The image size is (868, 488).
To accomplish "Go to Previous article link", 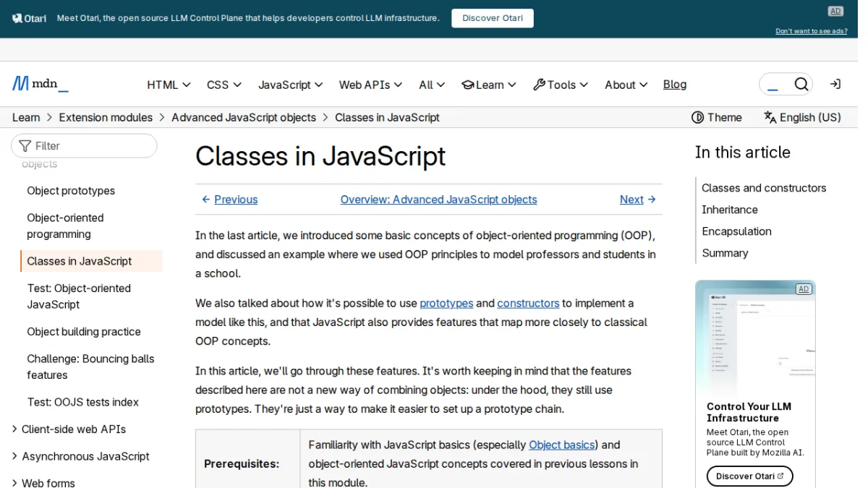I will point(229,200).
